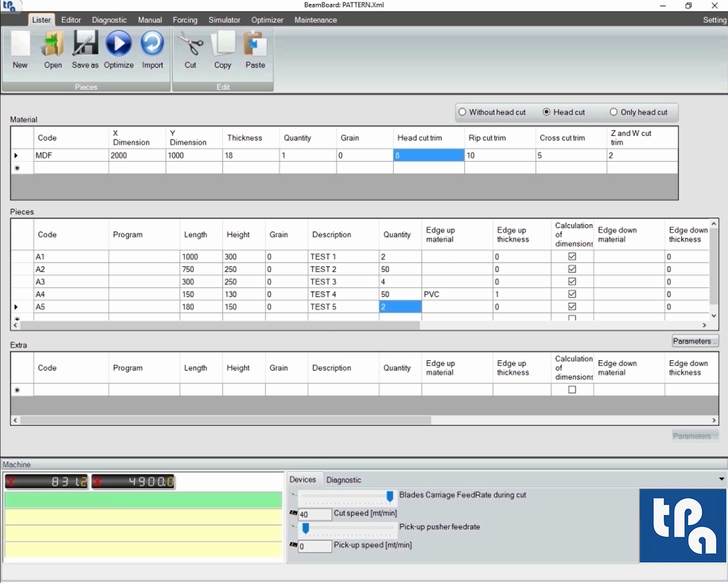728x583 pixels.
Task: Click the Cut scissors icon
Action: tap(190, 50)
